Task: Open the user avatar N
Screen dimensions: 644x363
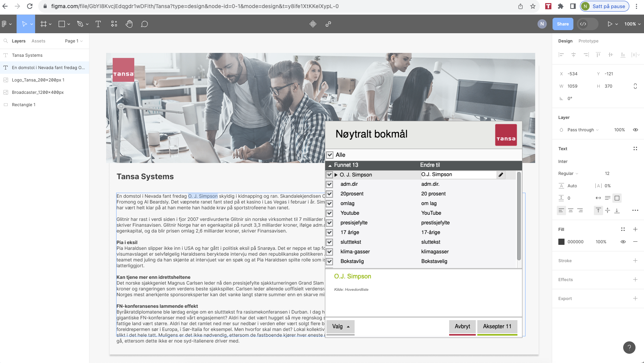Action: point(542,24)
